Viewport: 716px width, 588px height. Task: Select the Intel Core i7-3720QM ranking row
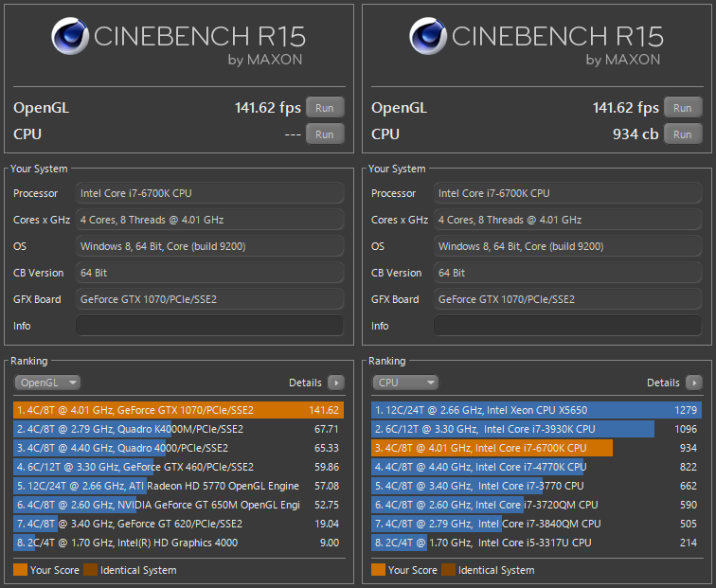tap(537, 505)
